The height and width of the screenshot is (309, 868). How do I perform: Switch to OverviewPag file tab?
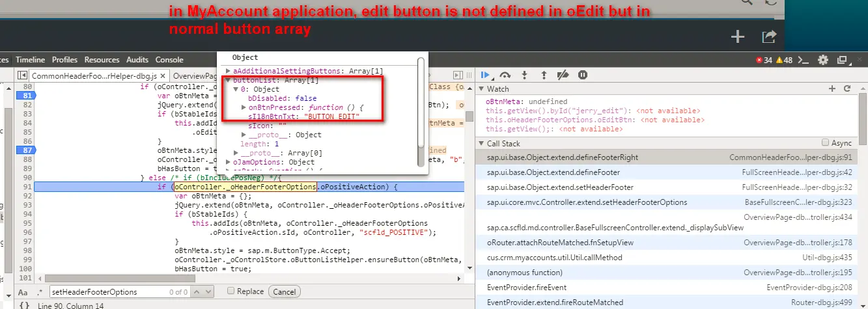[x=195, y=76]
